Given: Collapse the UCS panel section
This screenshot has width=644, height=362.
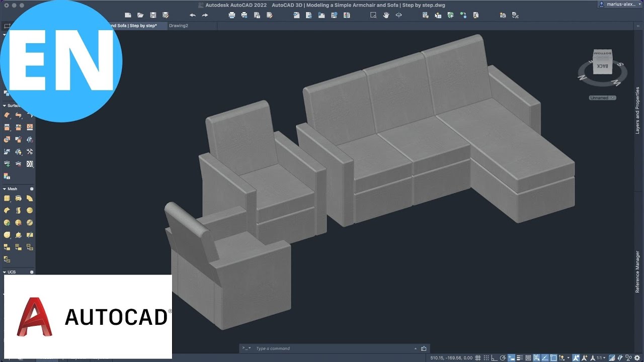Looking at the screenshot, I should (5, 272).
